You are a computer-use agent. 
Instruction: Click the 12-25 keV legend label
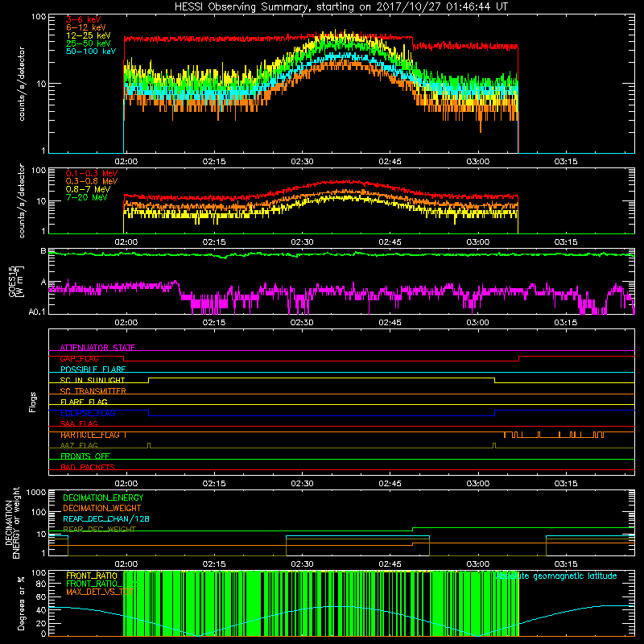[89, 35]
